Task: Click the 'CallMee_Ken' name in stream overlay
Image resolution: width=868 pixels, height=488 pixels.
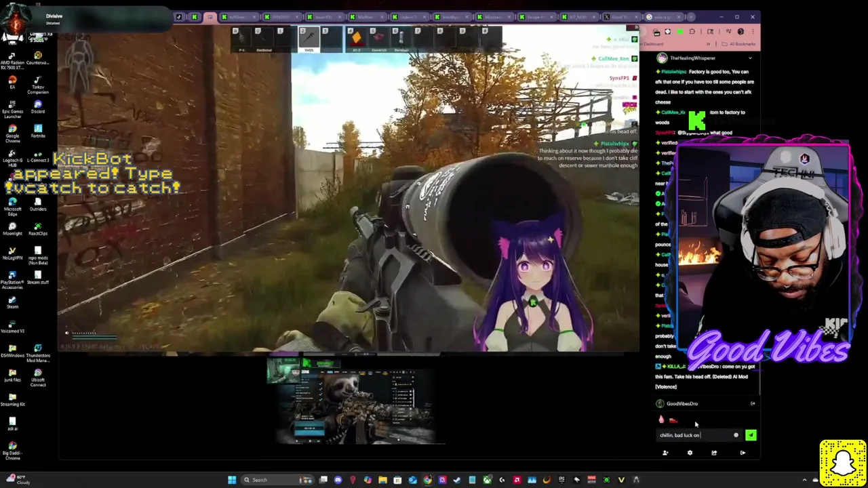Action: 613,59
